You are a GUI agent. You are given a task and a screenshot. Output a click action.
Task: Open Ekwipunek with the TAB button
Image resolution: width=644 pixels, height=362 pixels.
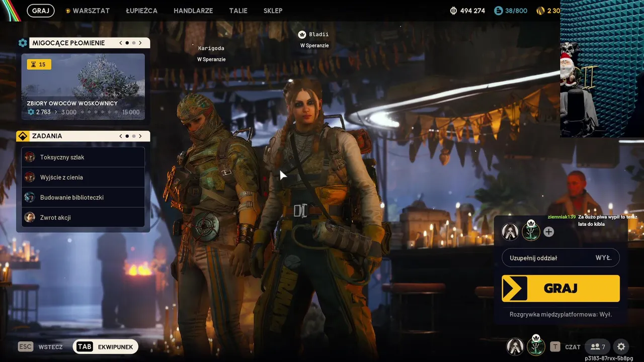(x=106, y=346)
